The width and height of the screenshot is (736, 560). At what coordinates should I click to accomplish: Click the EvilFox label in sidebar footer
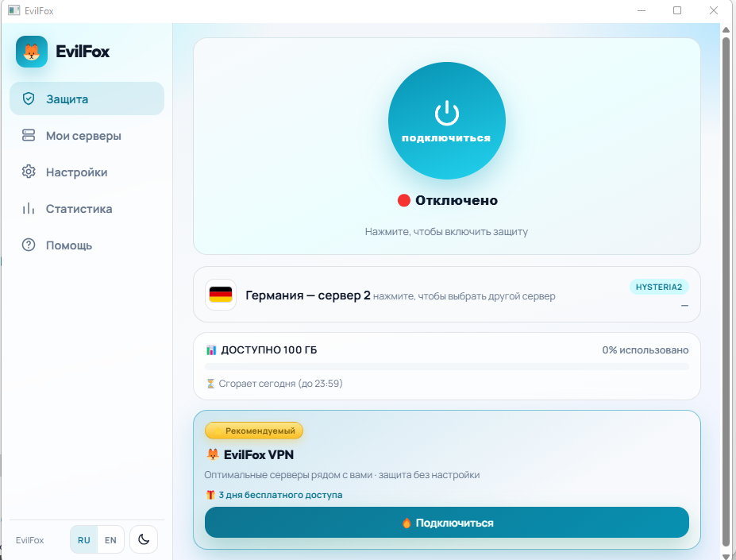tap(29, 540)
